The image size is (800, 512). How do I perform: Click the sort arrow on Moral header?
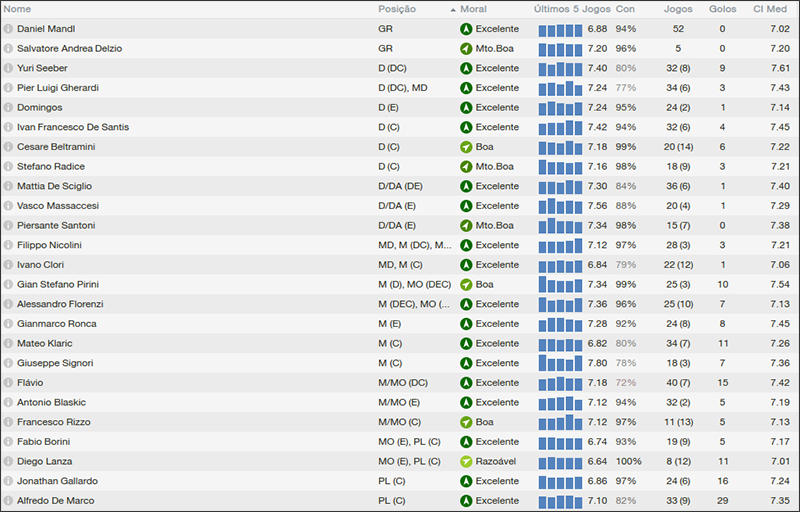[453, 9]
